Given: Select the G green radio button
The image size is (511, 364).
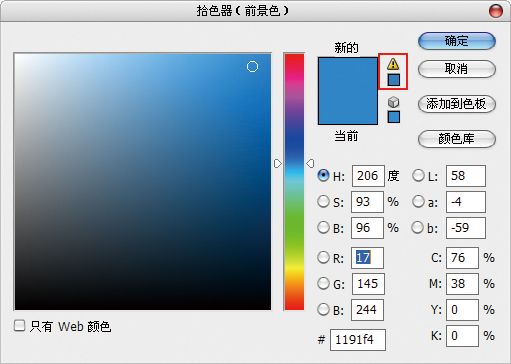Looking at the screenshot, I should (x=323, y=283).
